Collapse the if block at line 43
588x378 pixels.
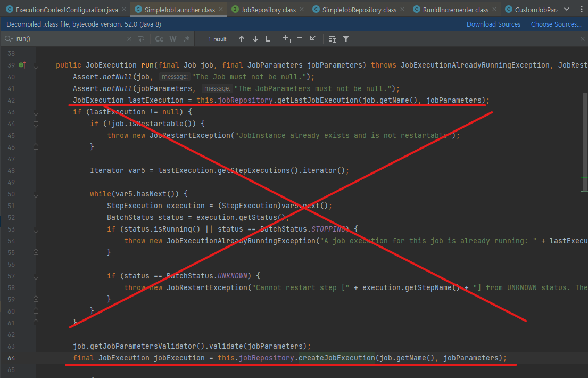tap(36, 112)
